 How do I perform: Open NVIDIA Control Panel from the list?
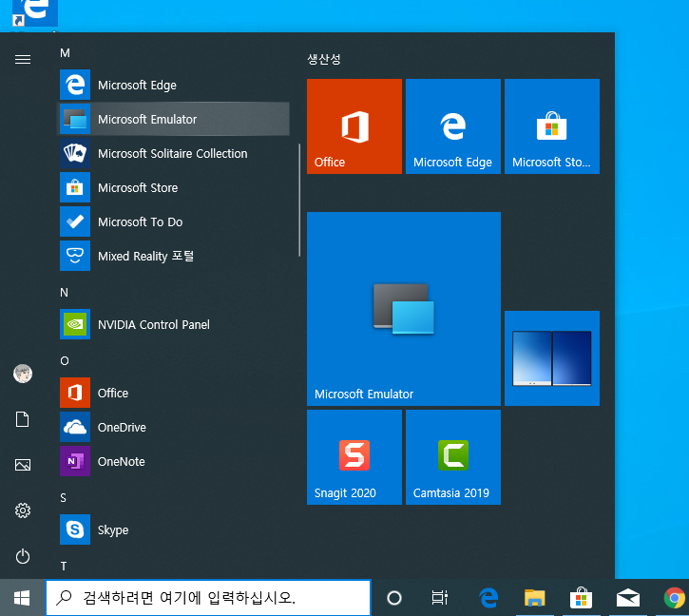pos(174,324)
